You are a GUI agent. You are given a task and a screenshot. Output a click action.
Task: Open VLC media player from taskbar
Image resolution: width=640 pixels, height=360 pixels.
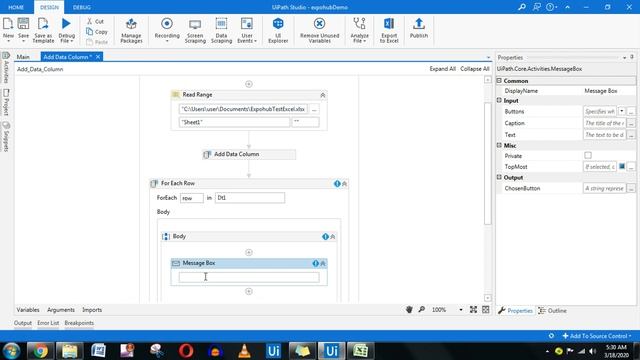(244, 351)
